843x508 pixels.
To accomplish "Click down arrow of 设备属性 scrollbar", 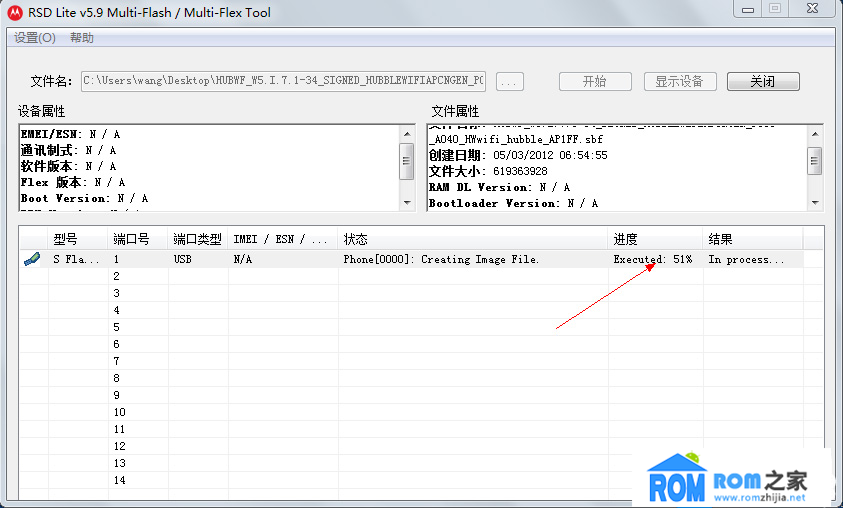I will (407, 203).
